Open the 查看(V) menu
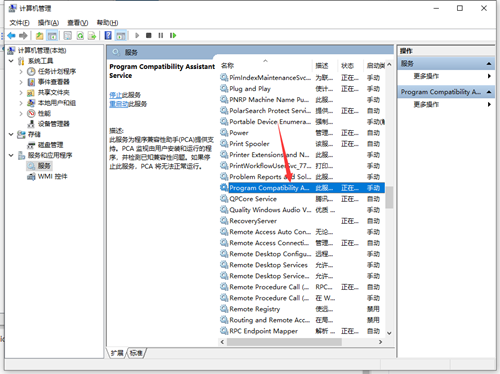500x374 pixels. (78, 23)
